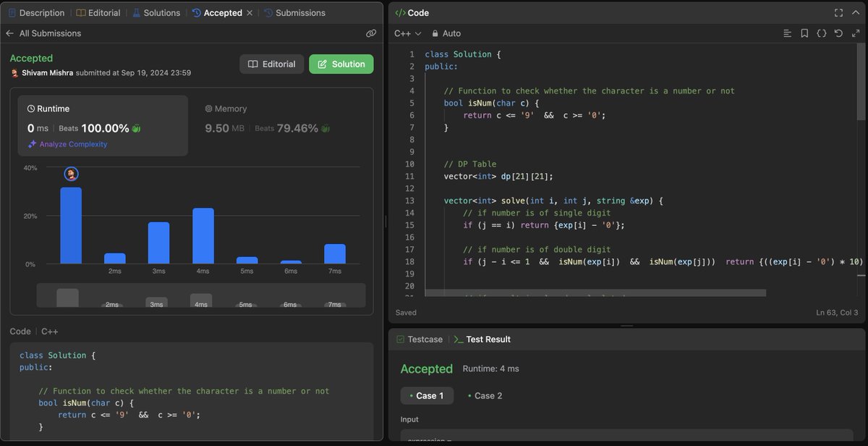Click the history icon on the Submissions tab
Image resolution: width=868 pixels, height=446 pixels.
tap(268, 13)
